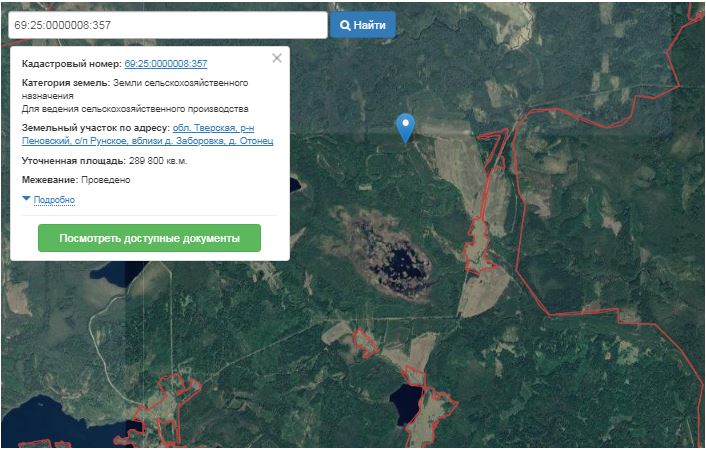Click the Категория земель description text
706x449 pixels.
(135, 96)
